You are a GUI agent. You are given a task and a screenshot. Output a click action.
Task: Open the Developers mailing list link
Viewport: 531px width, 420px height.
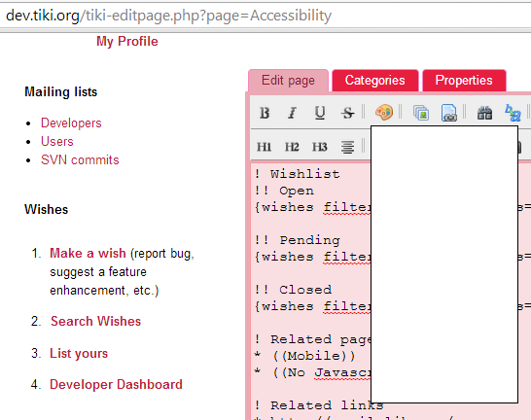pyautogui.click(x=71, y=122)
